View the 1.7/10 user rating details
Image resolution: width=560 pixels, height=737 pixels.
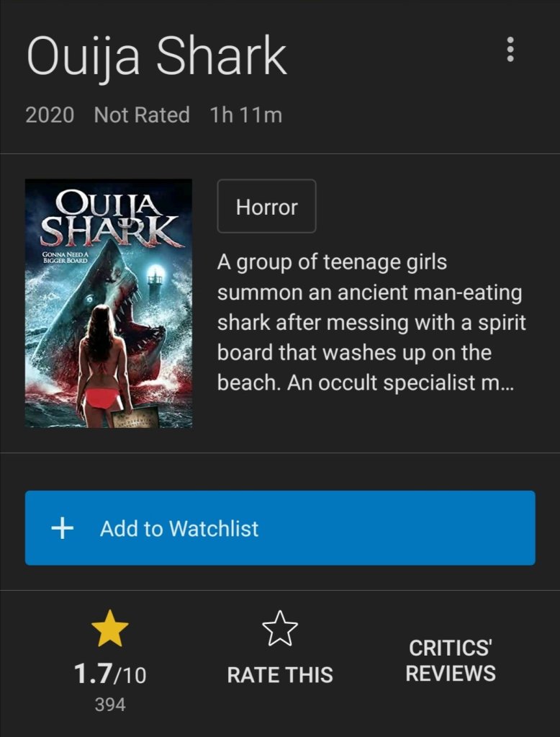click(x=110, y=675)
